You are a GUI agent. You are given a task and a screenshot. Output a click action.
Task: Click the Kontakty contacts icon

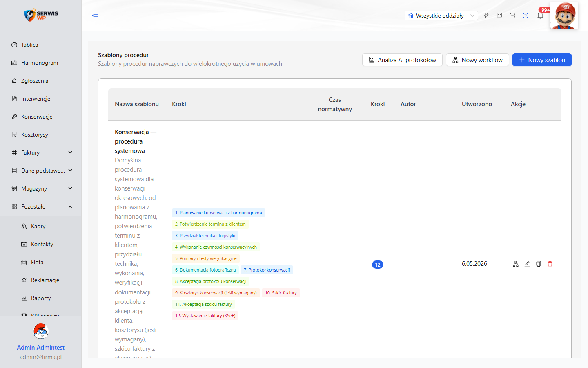coord(24,244)
